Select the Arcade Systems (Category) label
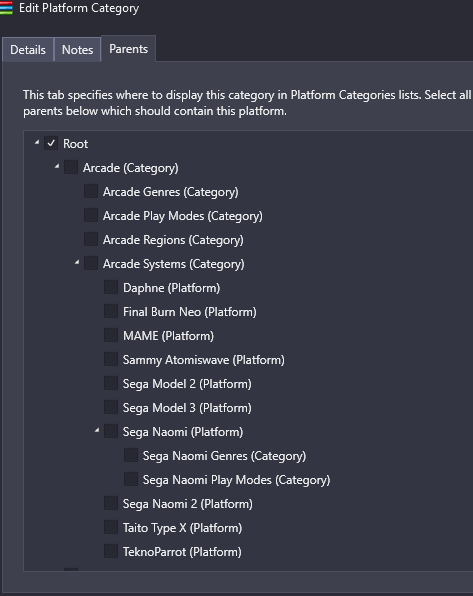 tap(174, 264)
